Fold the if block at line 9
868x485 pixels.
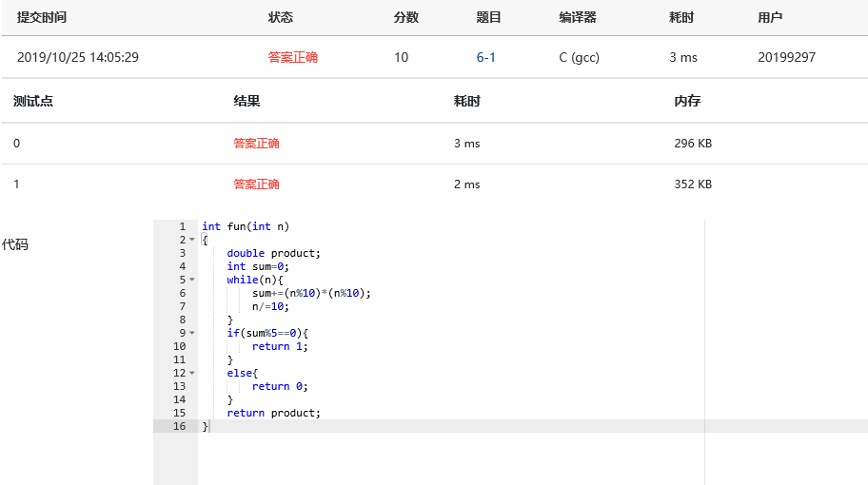tap(191, 333)
